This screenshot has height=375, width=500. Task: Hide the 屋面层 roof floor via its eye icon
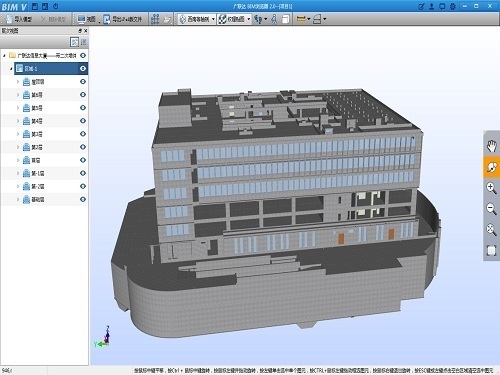(83, 82)
